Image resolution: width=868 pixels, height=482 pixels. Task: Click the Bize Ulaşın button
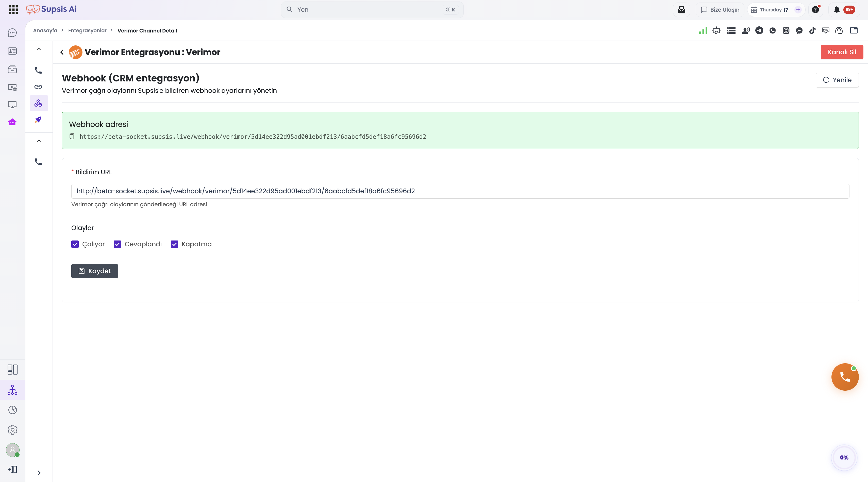point(720,10)
